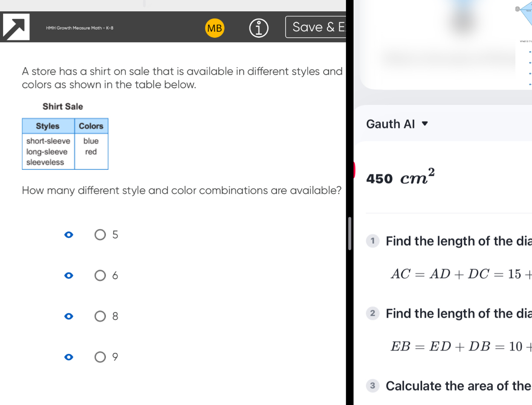This screenshot has width=532, height=405.
Task: Mark answer 9 radio button
Action: coord(100,357)
